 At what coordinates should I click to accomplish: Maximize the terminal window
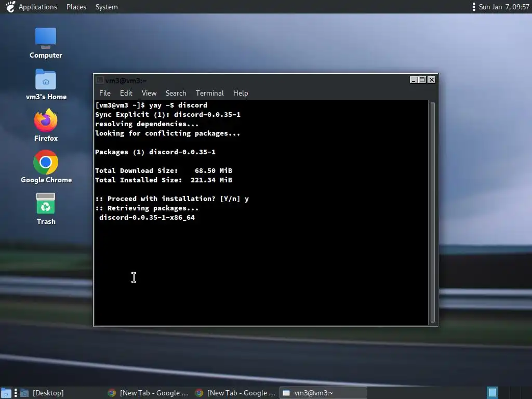point(422,79)
